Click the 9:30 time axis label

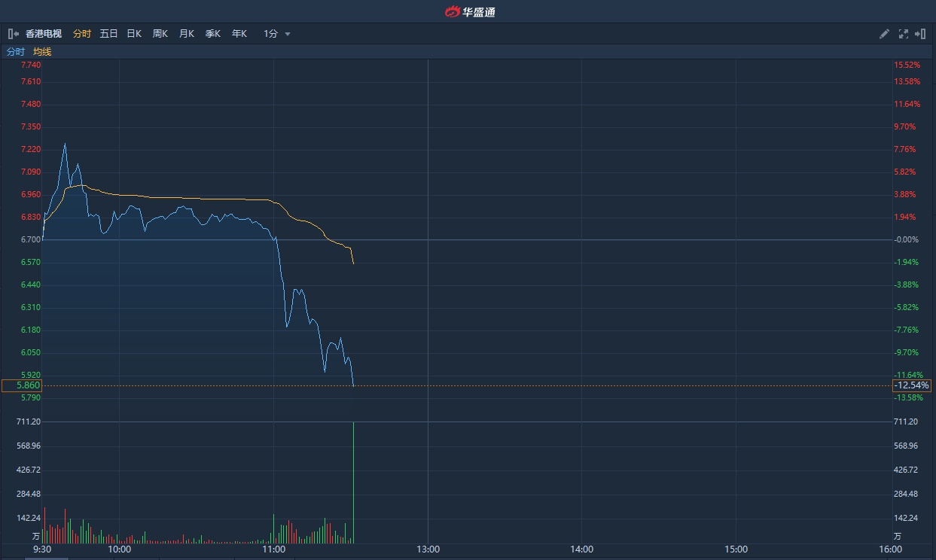(42, 549)
